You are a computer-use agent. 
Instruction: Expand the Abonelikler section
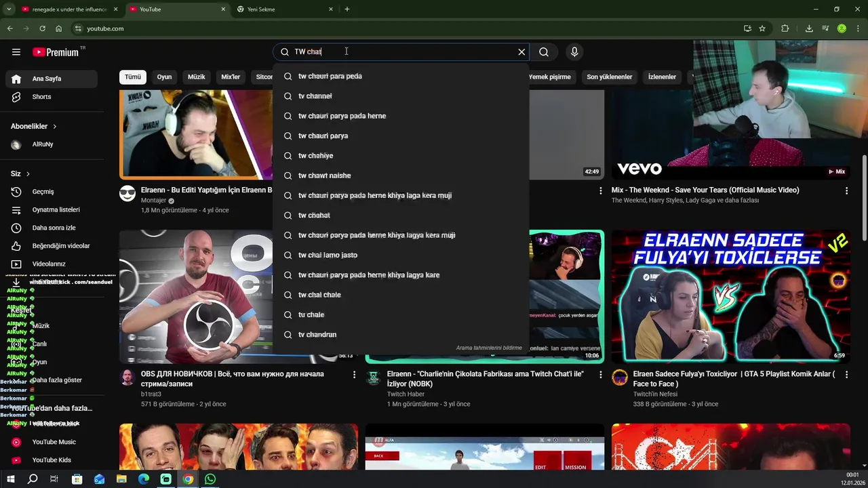tap(34, 126)
